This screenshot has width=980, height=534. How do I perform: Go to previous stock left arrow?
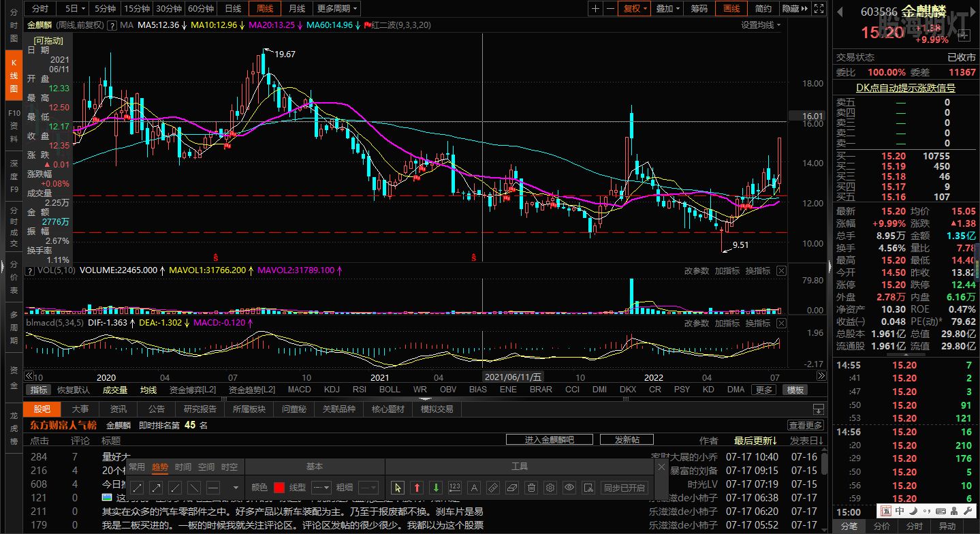pos(840,12)
